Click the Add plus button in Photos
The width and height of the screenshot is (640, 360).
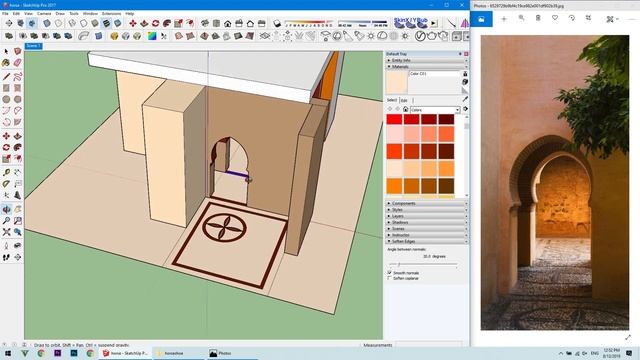click(x=504, y=19)
